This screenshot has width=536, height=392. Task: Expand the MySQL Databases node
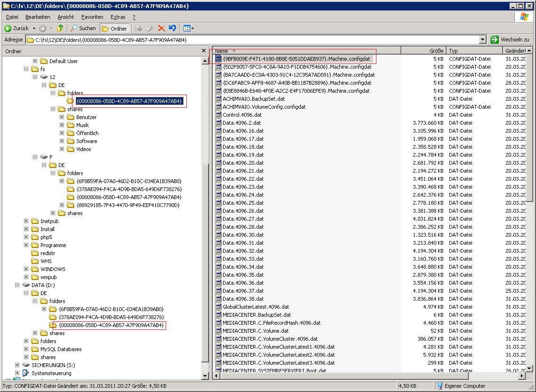26,349
